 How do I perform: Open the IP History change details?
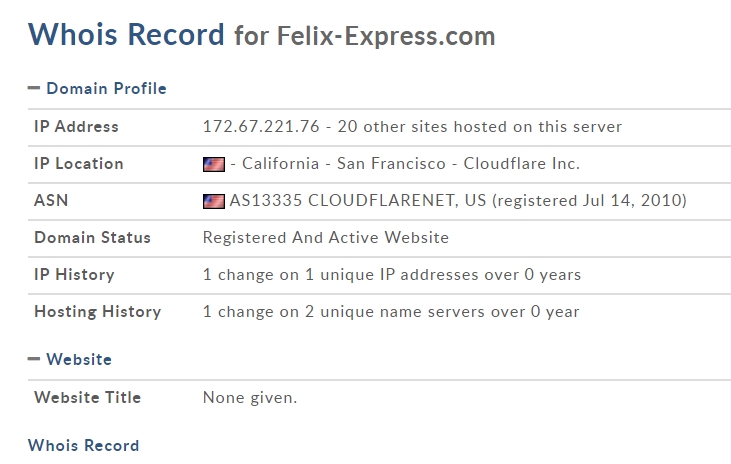tap(392, 275)
